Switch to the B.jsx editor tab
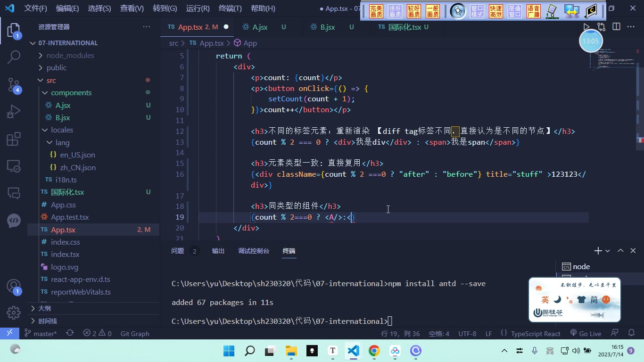Screen dimensions: 644x362 point(328,27)
